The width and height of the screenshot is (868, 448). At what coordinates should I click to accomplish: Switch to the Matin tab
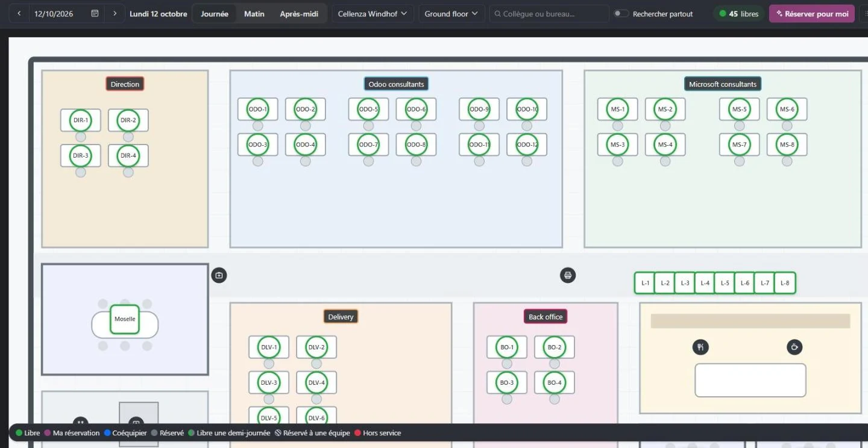pos(254,13)
